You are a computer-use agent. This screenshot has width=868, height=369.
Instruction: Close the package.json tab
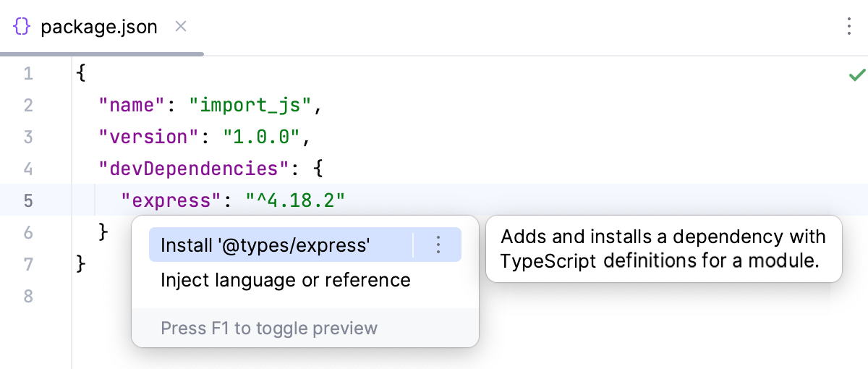click(x=182, y=27)
